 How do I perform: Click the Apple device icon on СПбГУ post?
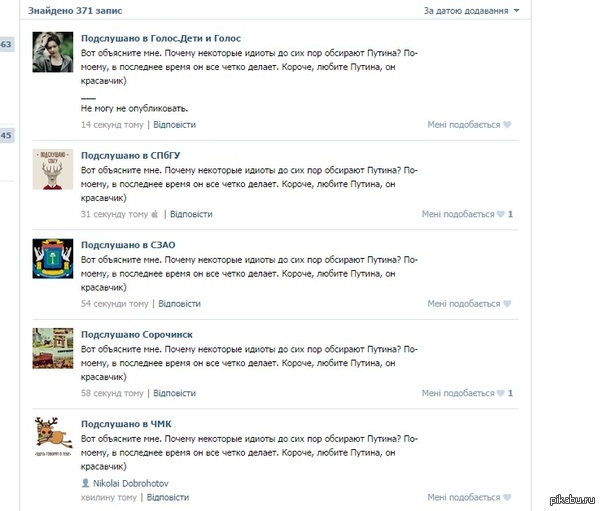pos(155,214)
